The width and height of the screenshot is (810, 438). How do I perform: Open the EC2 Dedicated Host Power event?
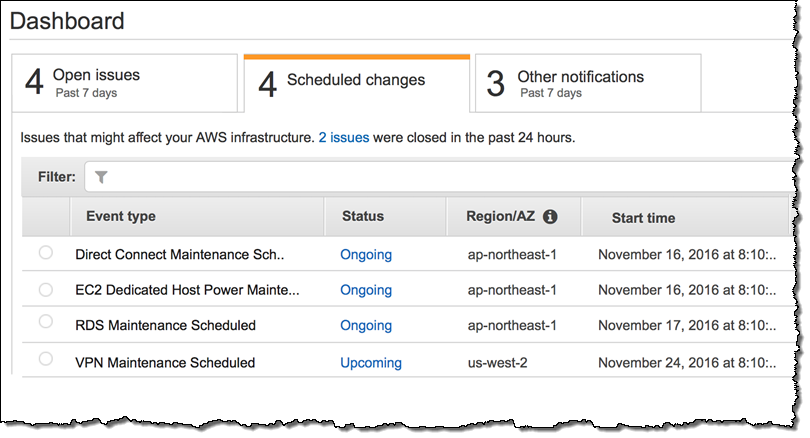click(x=187, y=290)
